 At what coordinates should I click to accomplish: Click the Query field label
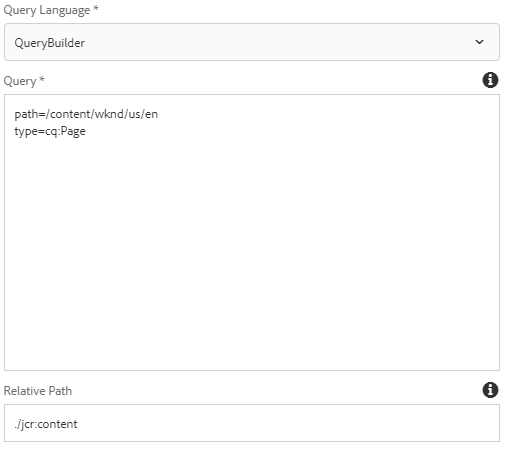(20, 81)
